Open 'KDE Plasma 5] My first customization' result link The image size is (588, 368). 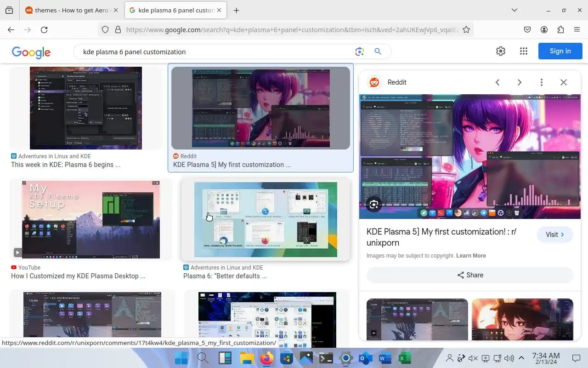coord(232,165)
